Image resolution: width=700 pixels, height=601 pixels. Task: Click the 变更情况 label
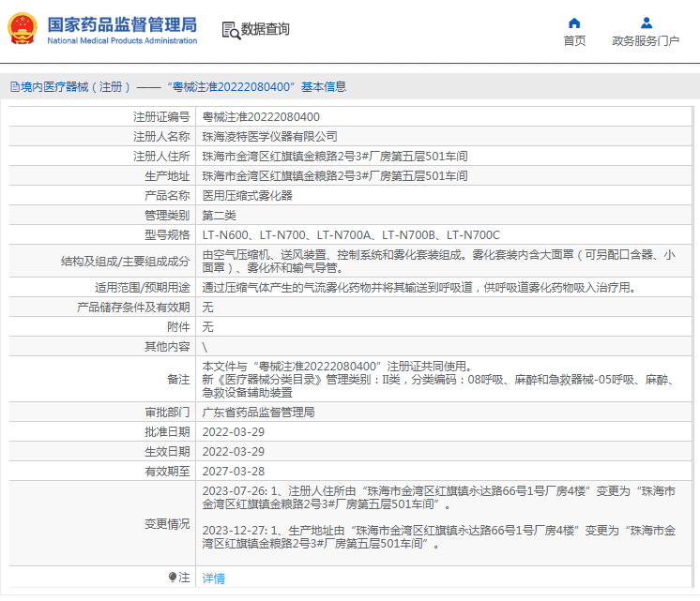(167, 523)
